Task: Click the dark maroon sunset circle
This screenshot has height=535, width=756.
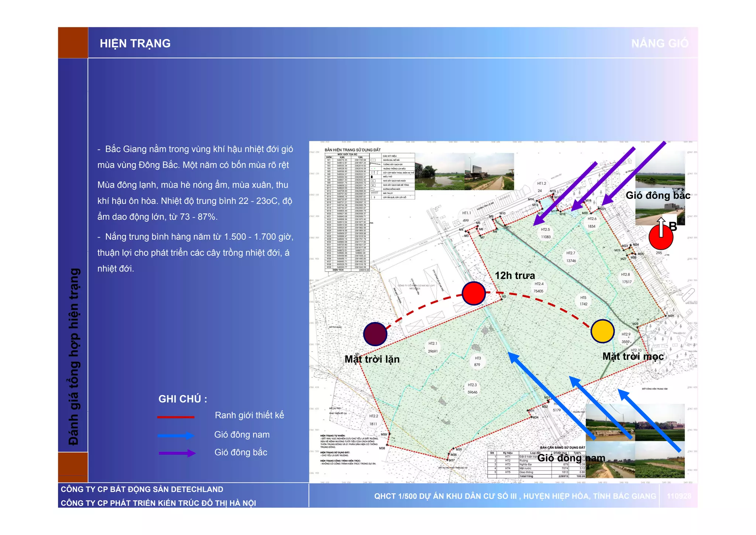Action: [375, 334]
